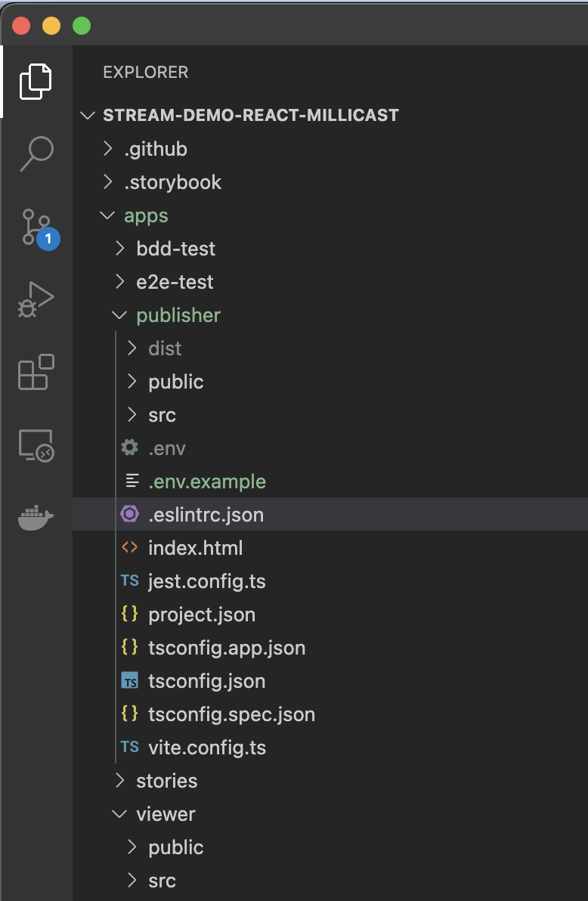Image resolution: width=588 pixels, height=901 pixels.
Task: Open the project.json file
Action: click(202, 615)
